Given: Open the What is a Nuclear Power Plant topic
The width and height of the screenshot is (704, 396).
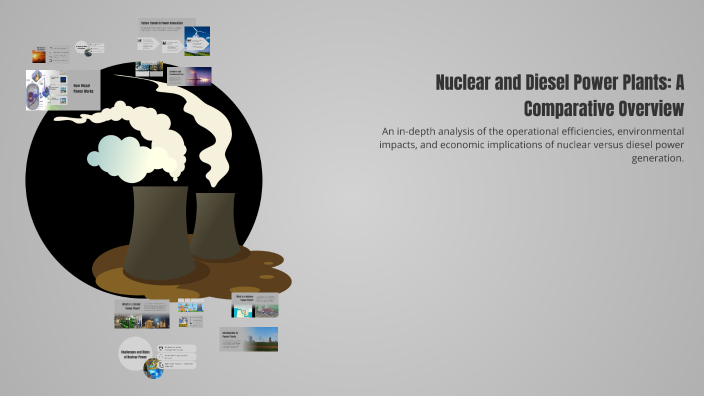Looking at the screenshot, I should [255, 305].
